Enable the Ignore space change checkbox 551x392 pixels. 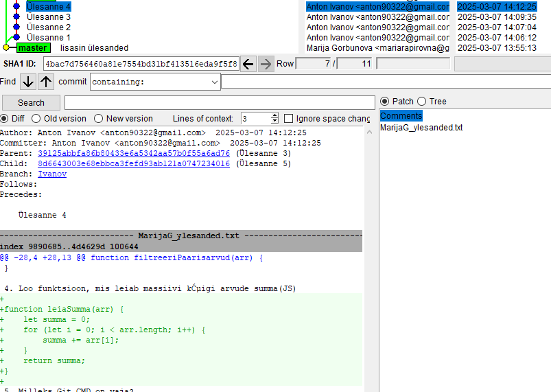[289, 118]
